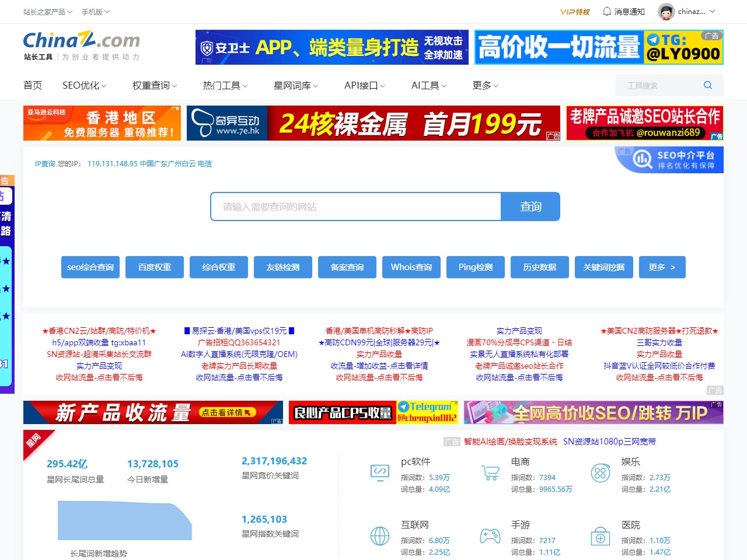Image resolution: width=747 pixels, height=560 pixels.
Task: Click the chinaz user avatar
Action: pyautogui.click(x=667, y=12)
